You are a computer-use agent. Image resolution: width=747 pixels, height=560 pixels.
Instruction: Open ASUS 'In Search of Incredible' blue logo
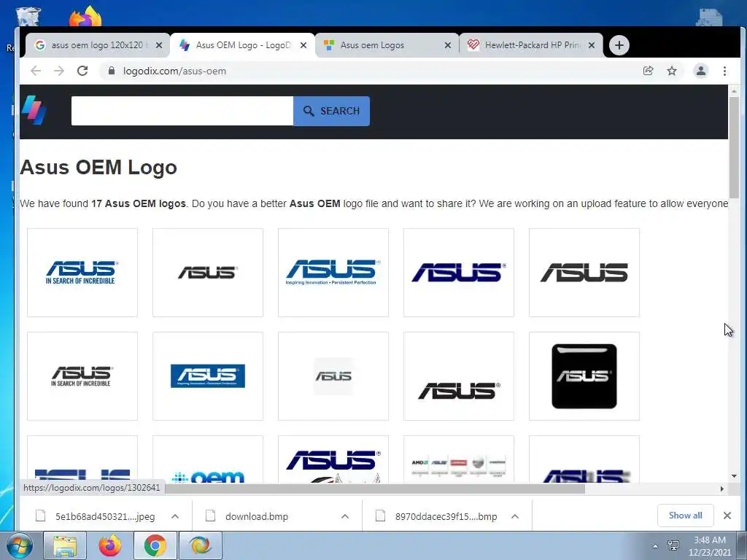tap(82, 273)
